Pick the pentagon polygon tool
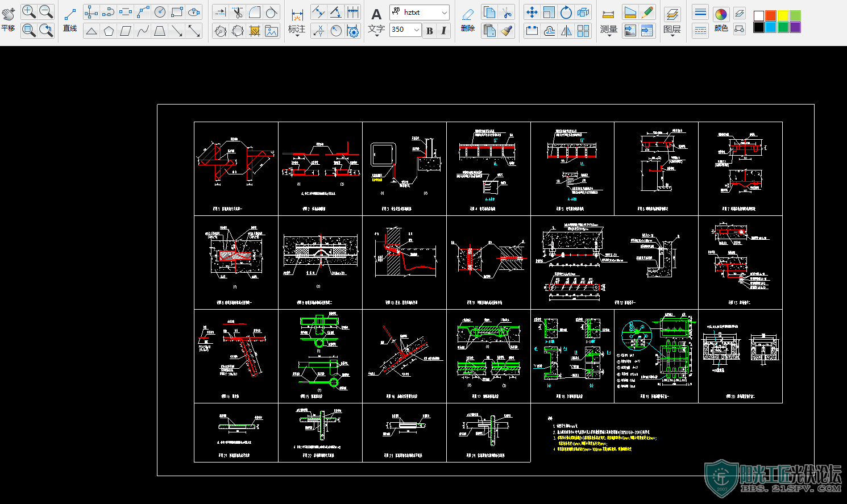The image size is (847, 504). click(109, 31)
